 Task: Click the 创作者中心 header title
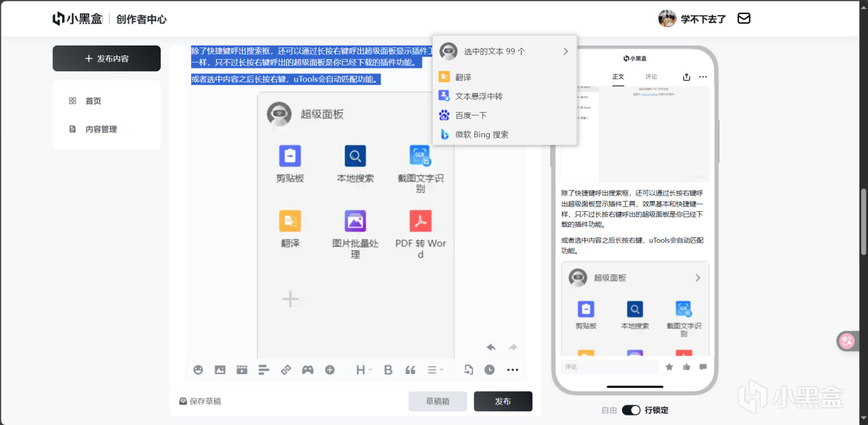tap(141, 19)
